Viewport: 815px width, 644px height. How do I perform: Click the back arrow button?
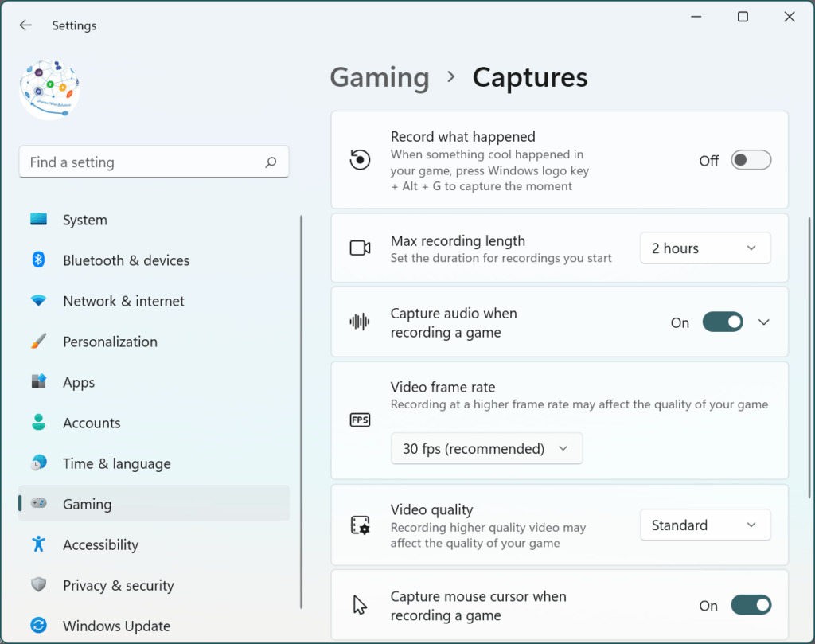[25, 25]
